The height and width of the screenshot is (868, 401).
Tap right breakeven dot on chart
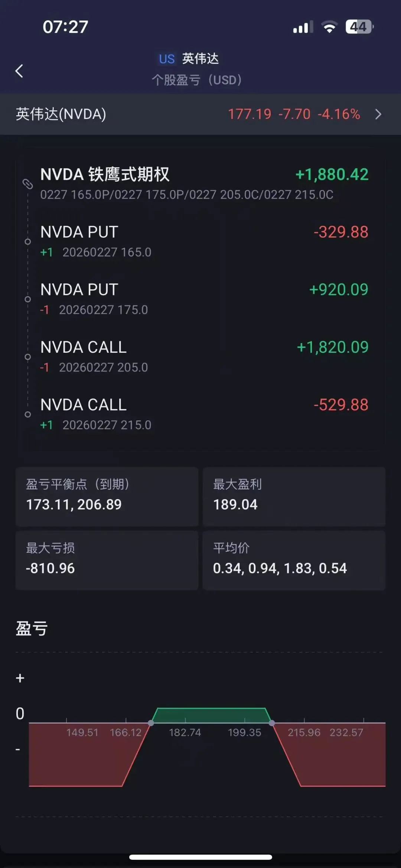pos(272,723)
